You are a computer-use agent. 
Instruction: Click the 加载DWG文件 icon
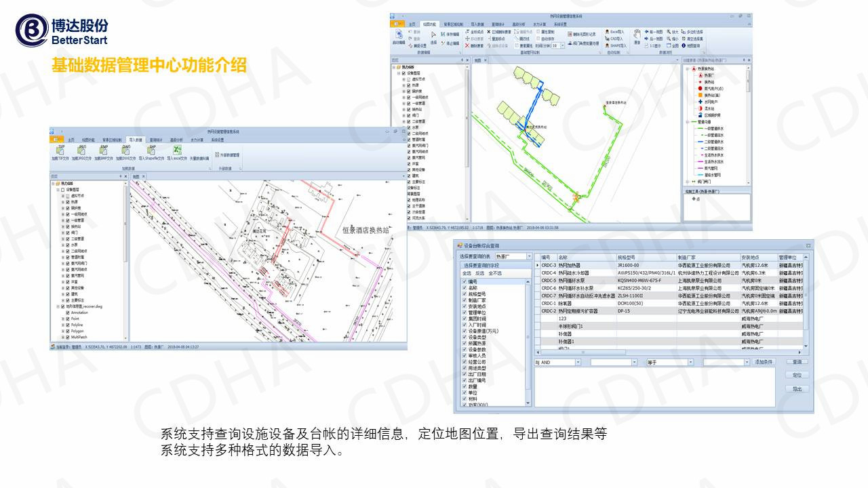[126, 150]
